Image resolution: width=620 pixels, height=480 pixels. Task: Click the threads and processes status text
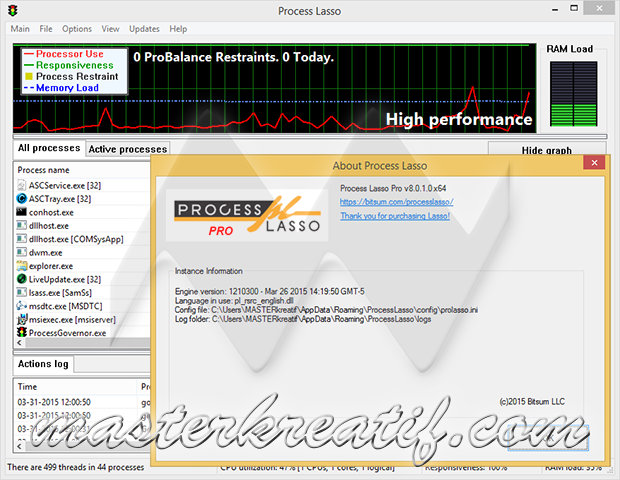click(x=76, y=467)
